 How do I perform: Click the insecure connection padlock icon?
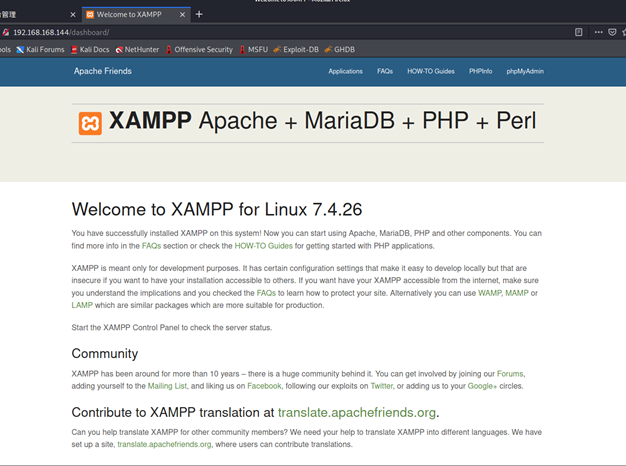[x=6, y=32]
